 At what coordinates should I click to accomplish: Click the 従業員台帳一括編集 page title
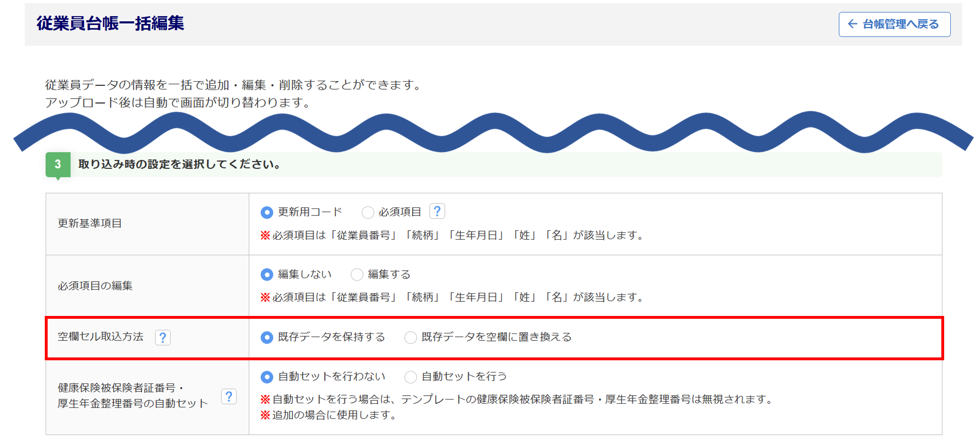point(110,23)
